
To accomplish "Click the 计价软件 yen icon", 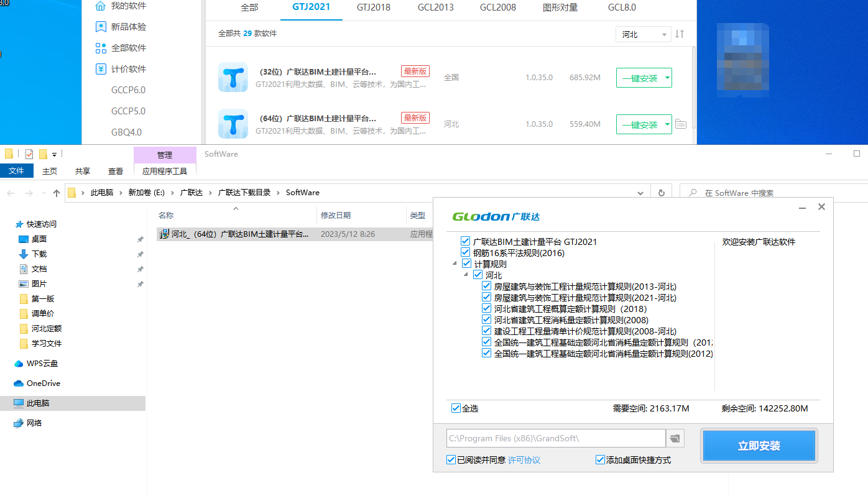I will [101, 69].
